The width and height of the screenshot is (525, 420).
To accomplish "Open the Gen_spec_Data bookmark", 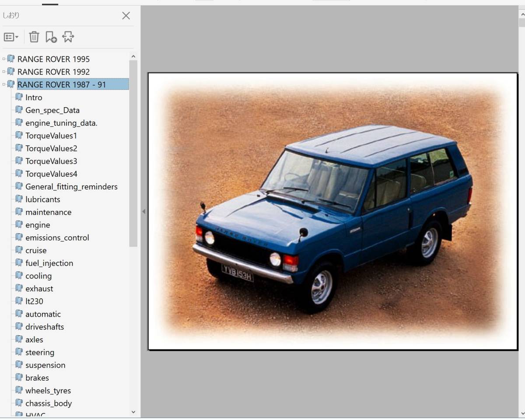I will [52, 110].
